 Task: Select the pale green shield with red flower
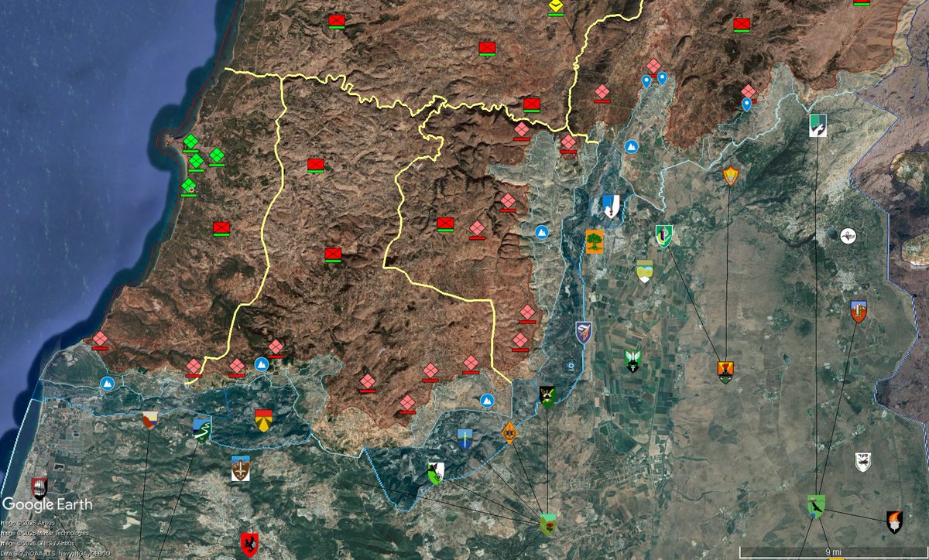tap(547, 524)
